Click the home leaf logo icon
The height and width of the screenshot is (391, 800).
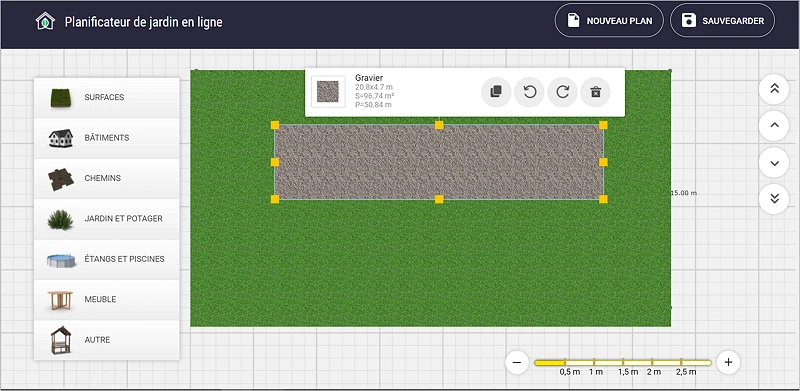(45, 21)
